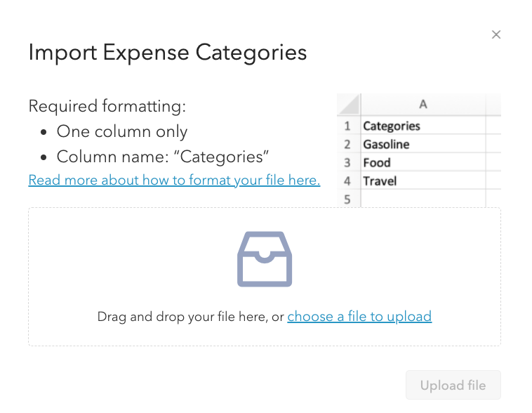Click row number 1 in example sheet
The width and height of the screenshot is (532, 413).
click(347, 126)
